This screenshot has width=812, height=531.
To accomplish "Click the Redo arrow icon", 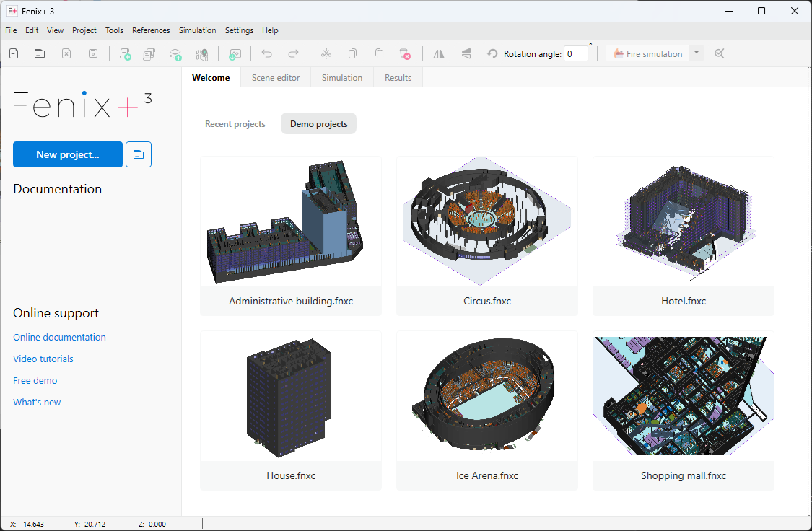I will coord(294,53).
